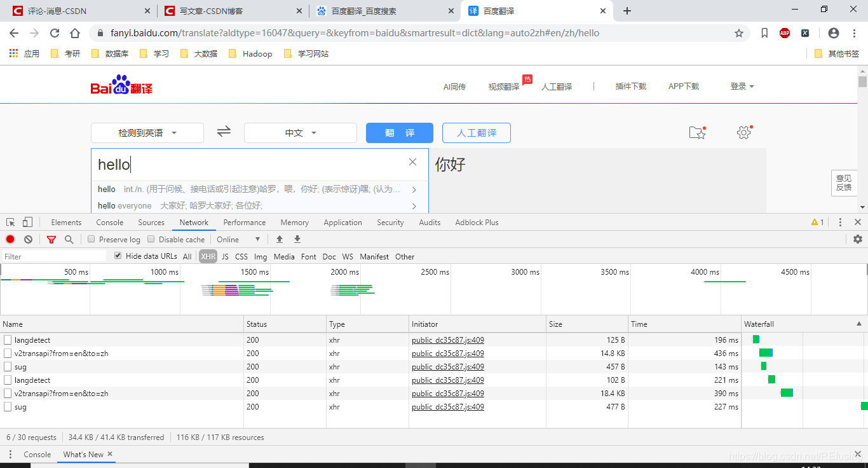Open initiator link of first langdetect
Screen dimensions: 868x468
(448, 340)
